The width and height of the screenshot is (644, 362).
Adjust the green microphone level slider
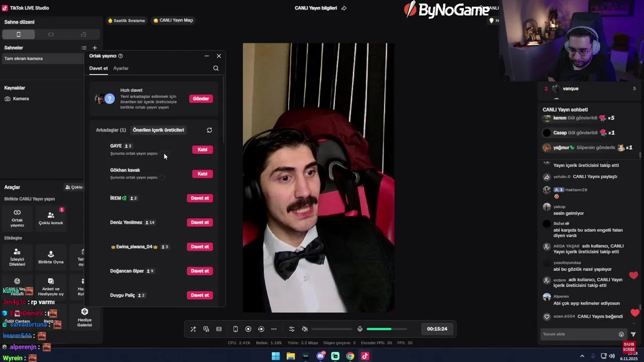(x=386, y=329)
